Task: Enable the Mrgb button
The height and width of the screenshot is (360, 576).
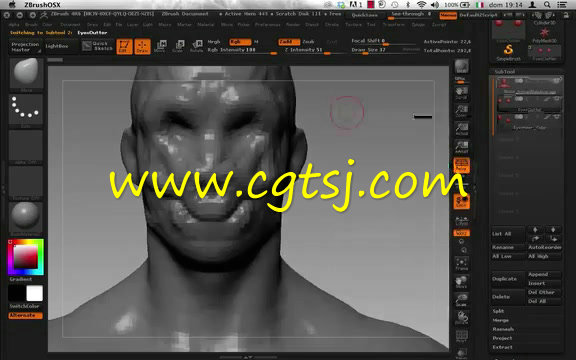Action: [x=214, y=42]
